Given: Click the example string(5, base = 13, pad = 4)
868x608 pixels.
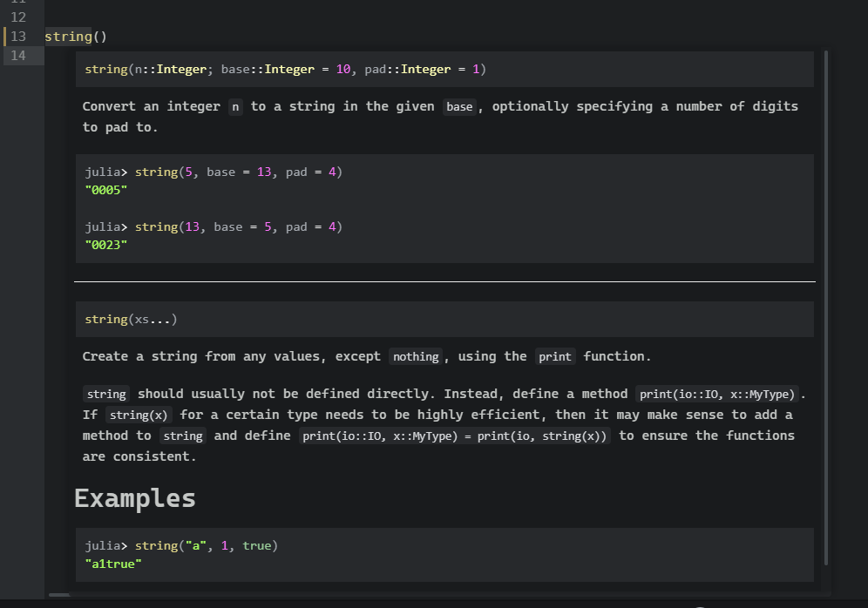Looking at the screenshot, I should coord(239,172).
